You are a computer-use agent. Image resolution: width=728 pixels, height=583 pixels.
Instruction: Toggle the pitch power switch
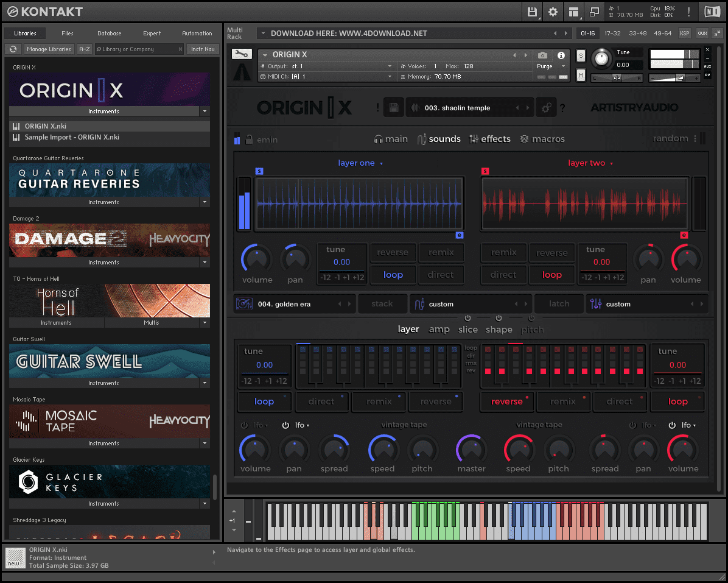tap(531, 318)
